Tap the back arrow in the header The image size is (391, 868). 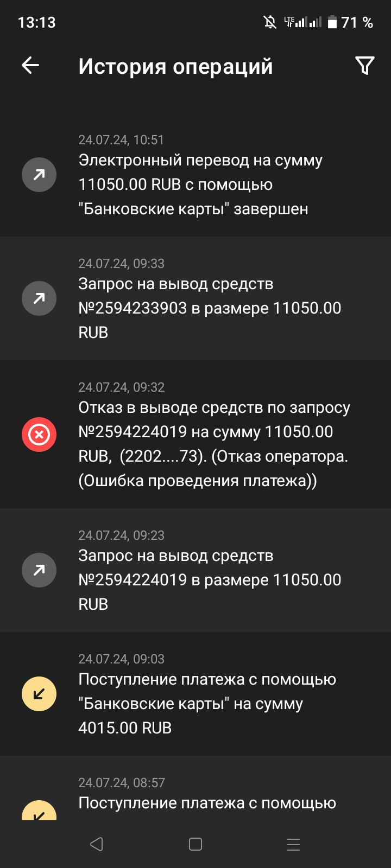point(30,66)
